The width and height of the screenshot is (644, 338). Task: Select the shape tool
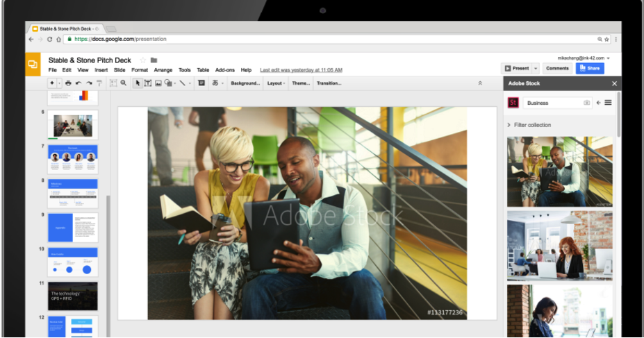(x=168, y=83)
